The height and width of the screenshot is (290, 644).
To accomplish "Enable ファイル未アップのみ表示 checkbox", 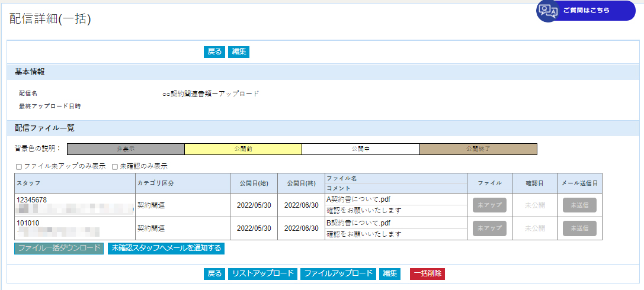I will click(x=18, y=167).
